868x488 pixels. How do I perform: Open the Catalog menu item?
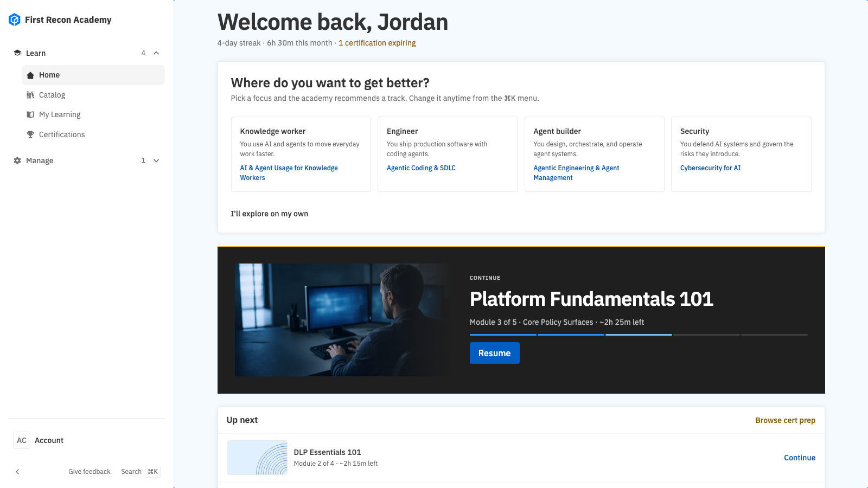[93, 95]
